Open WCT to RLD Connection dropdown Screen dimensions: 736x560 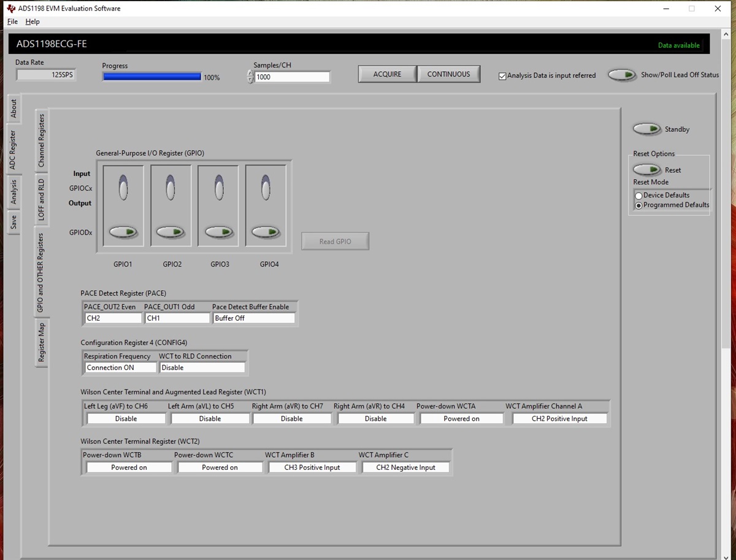click(x=202, y=367)
